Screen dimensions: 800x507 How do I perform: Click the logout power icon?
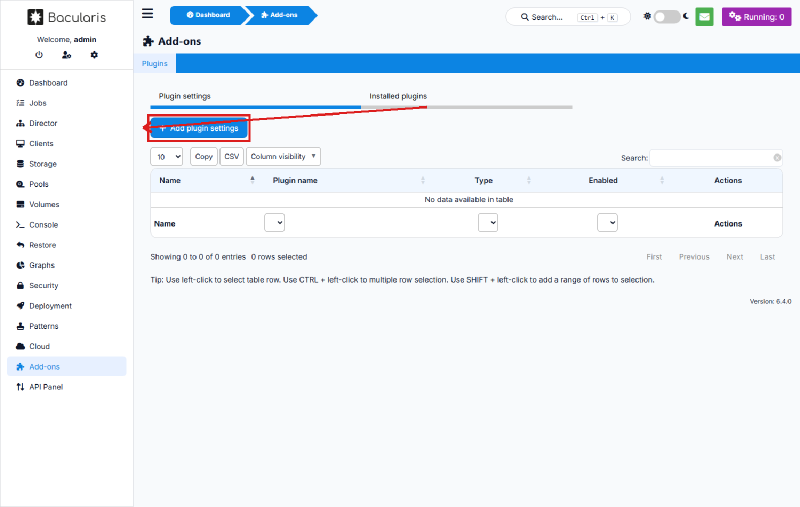coord(39,55)
